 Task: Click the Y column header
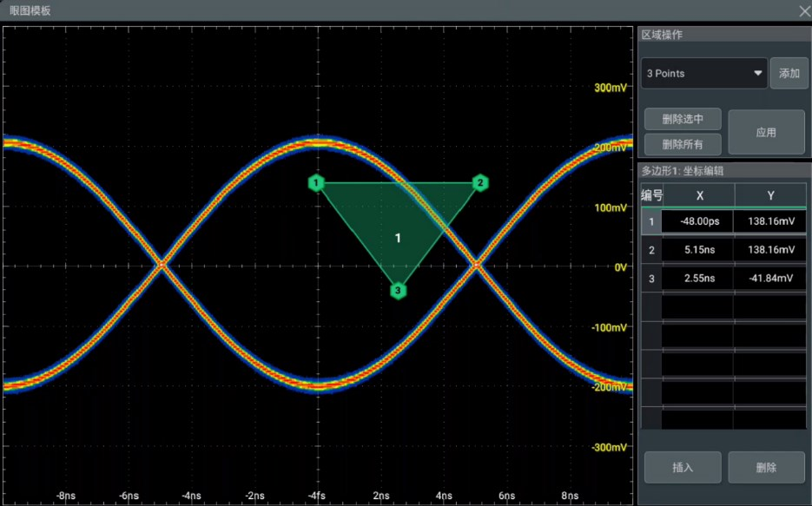pos(770,195)
